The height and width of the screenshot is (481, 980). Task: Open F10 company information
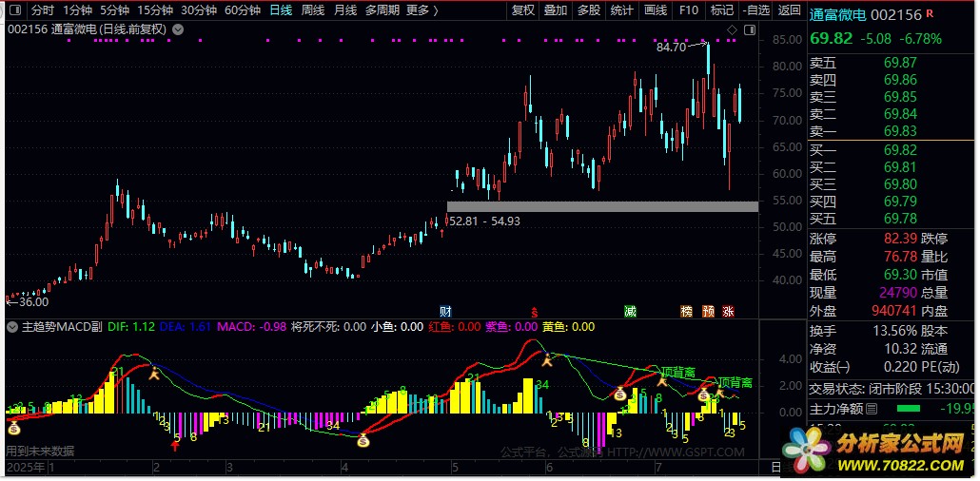click(688, 10)
